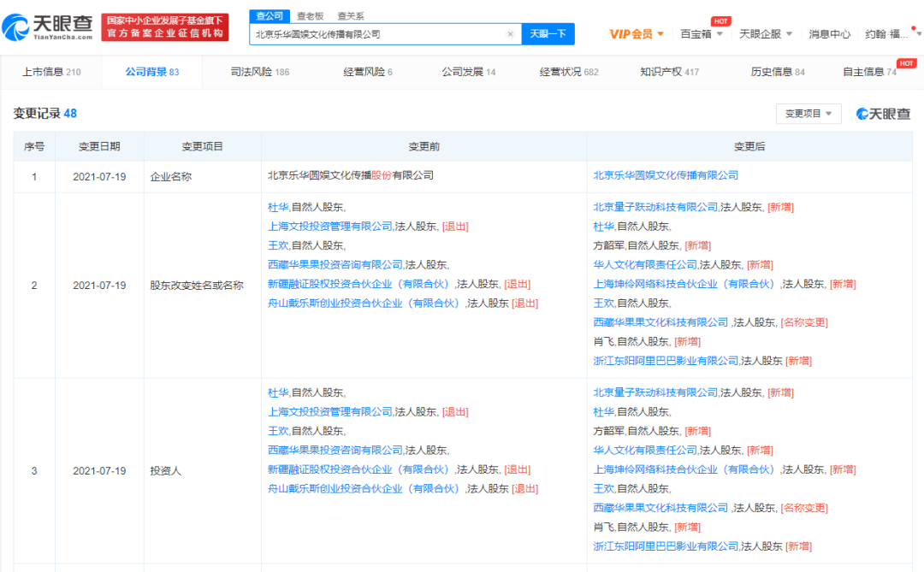Open 消息中心 in the header
Image resolution: width=924 pixels, height=572 pixels.
(x=829, y=34)
